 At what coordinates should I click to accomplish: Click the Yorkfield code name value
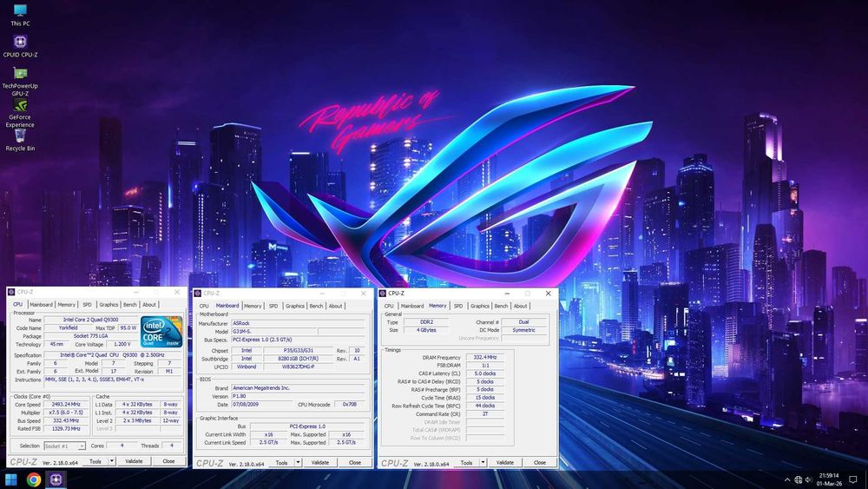pyautogui.click(x=68, y=327)
